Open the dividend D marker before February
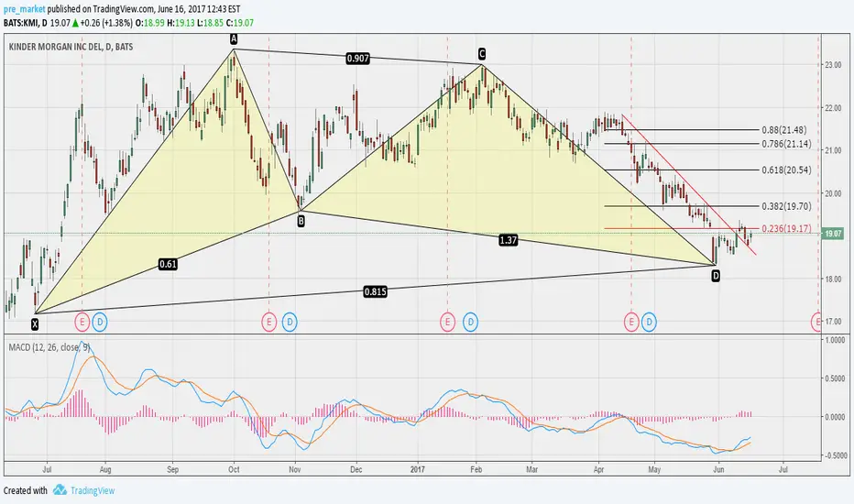 pos(471,322)
